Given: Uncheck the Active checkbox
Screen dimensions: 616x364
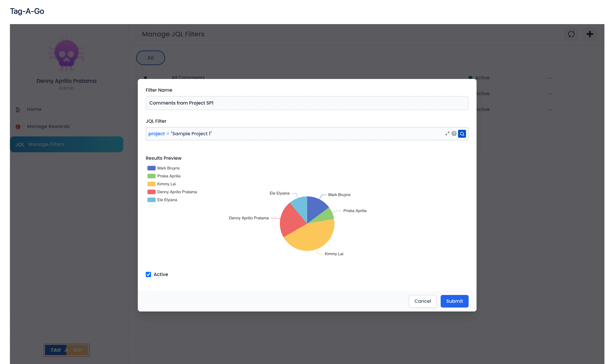Looking at the screenshot, I should (148, 274).
